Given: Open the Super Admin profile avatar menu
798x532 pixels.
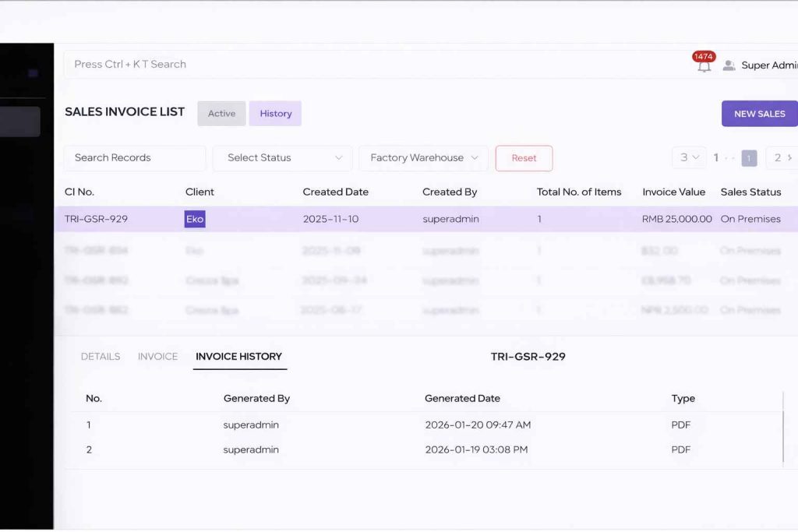Looking at the screenshot, I should pos(729,65).
